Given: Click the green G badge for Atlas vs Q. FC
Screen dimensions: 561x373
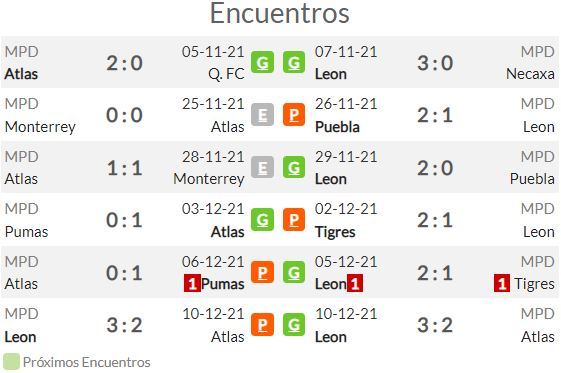Looking at the screenshot, I should (262, 63).
